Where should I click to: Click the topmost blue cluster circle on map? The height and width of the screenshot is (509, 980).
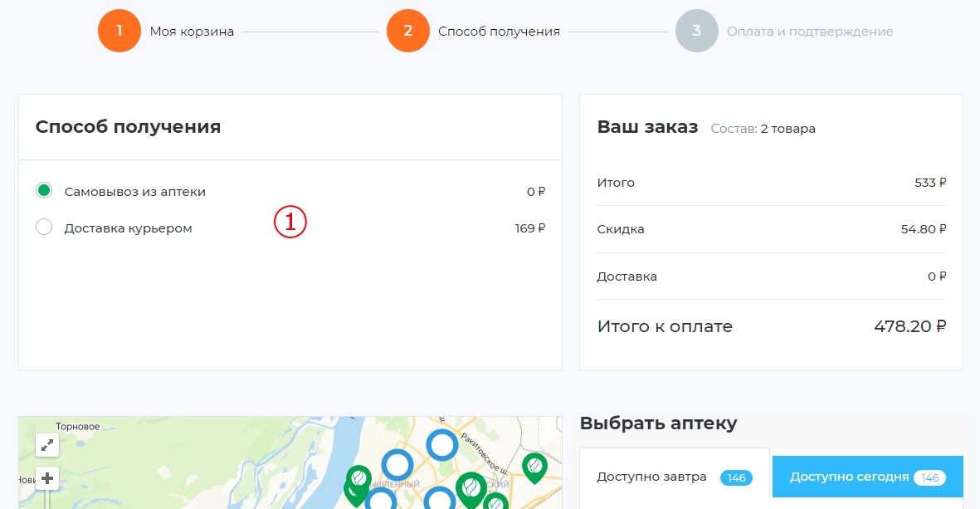[442, 445]
